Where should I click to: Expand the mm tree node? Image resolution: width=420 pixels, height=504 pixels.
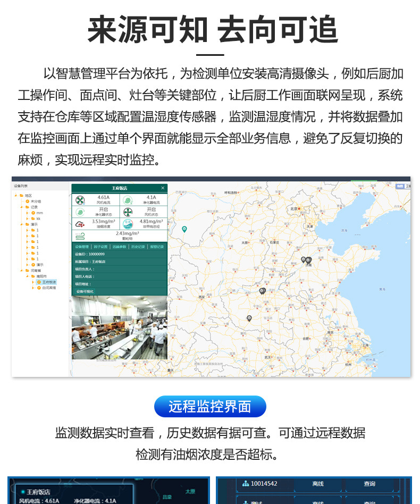coord(28,213)
